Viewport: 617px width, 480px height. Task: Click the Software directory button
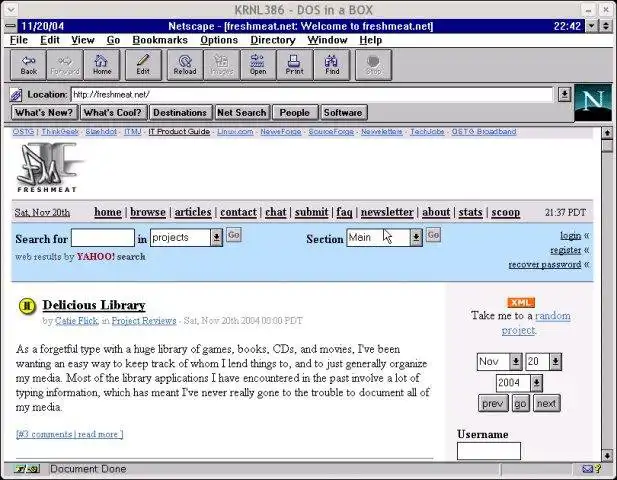343,113
